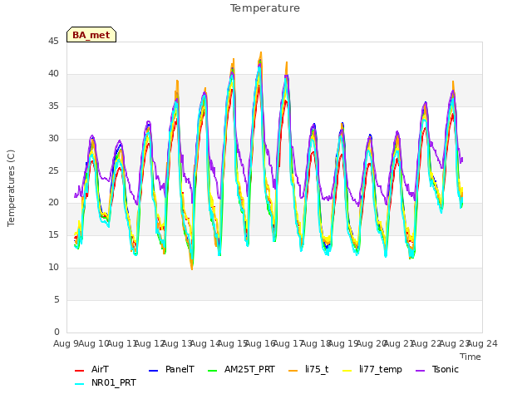Click the 25 y-axis tick label
This screenshot has height=399, width=532.
click(53, 170)
